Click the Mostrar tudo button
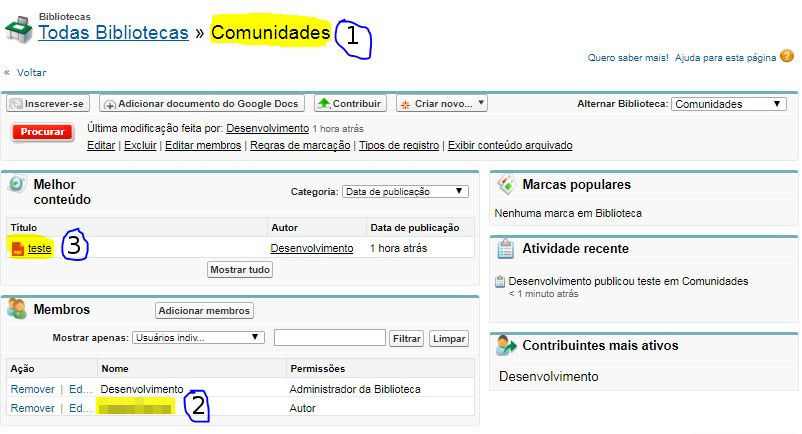 click(240, 269)
